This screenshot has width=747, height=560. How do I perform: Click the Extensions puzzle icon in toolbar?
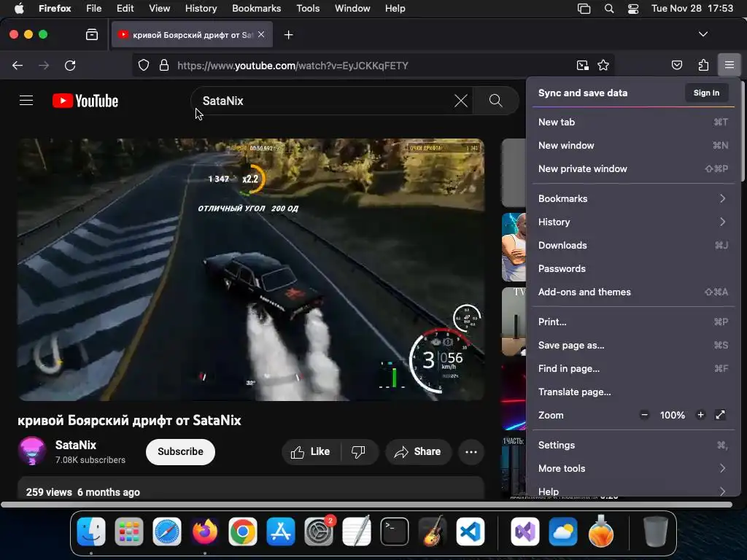(703, 65)
